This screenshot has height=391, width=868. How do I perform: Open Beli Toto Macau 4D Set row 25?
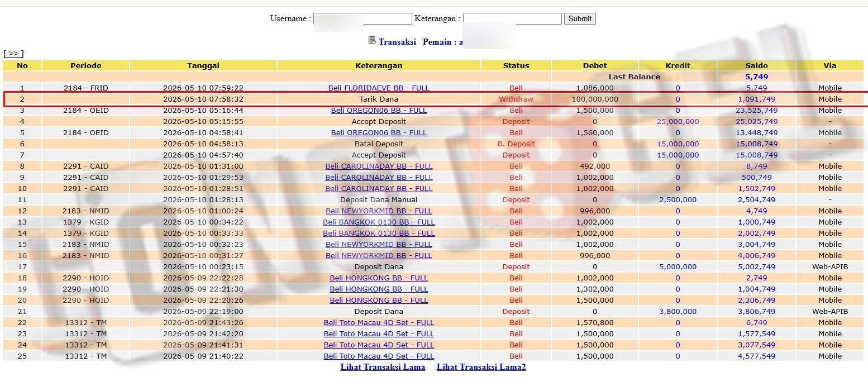(379, 356)
